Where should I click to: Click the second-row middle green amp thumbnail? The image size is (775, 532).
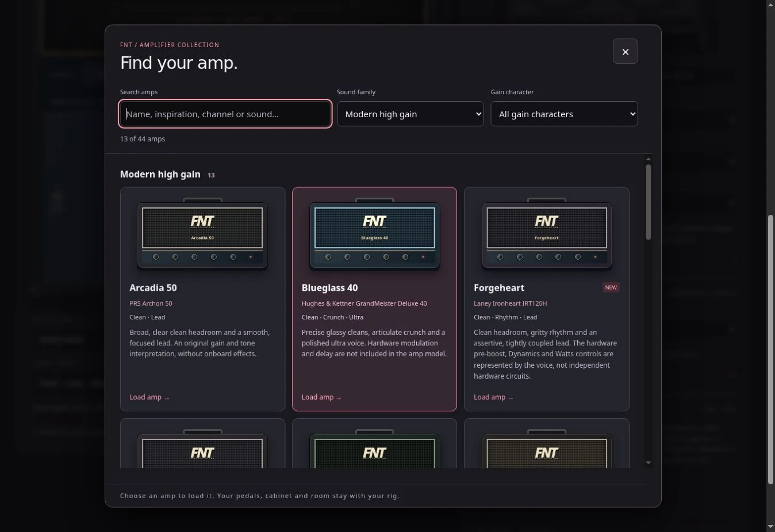point(374,449)
